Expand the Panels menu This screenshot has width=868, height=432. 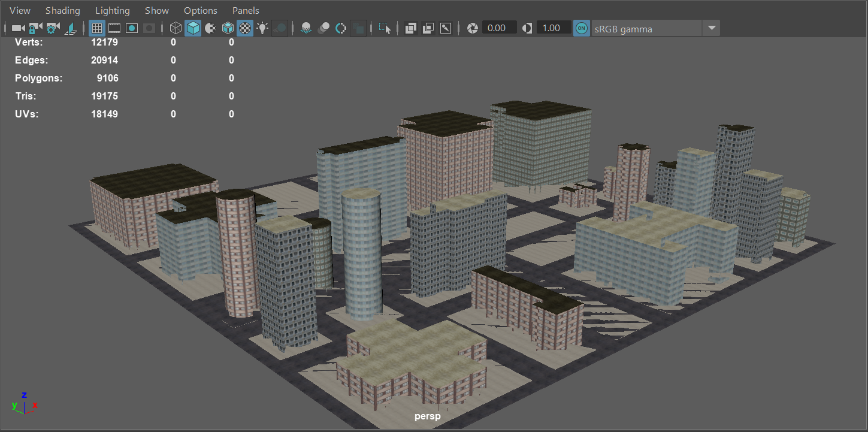click(246, 11)
